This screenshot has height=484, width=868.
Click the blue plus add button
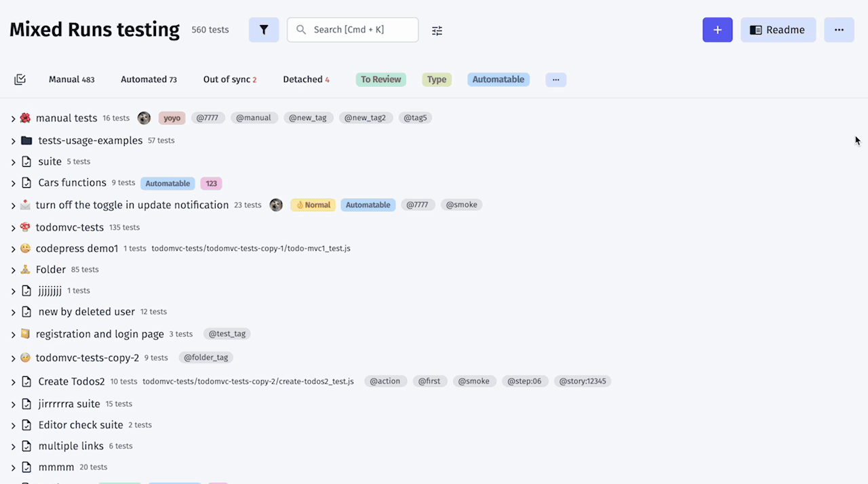click(717, 30)
